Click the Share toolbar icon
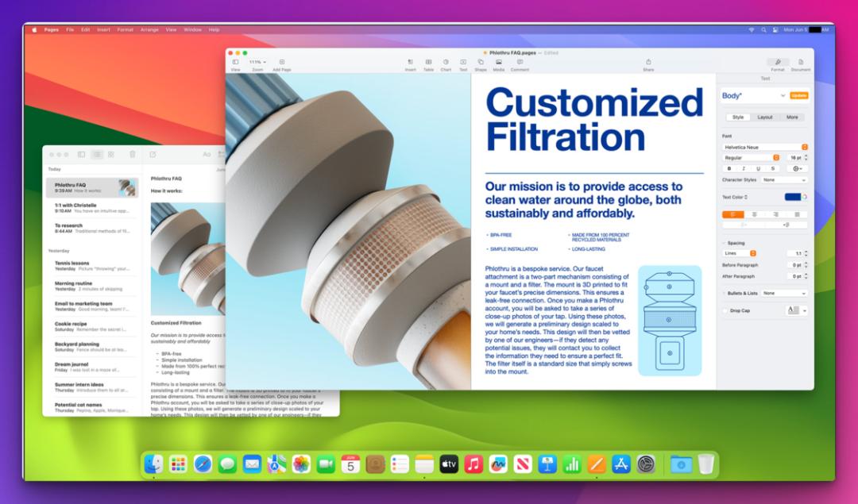 [648, 63]
